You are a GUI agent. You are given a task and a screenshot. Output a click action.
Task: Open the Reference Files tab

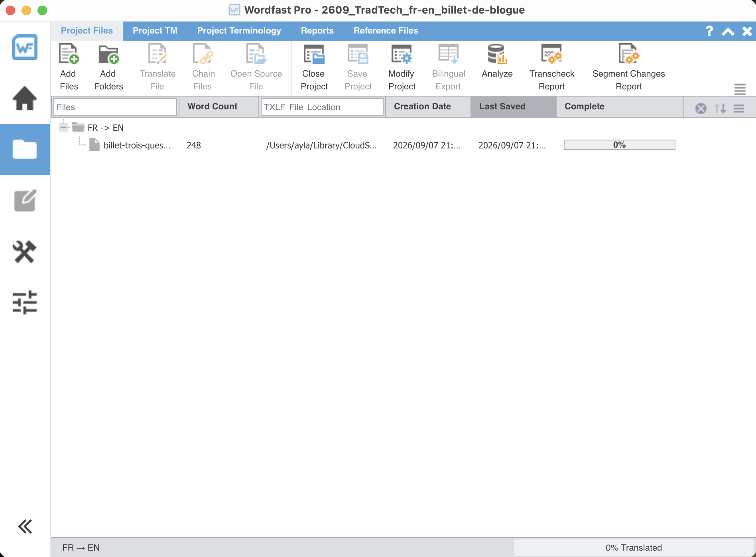[x=386, y=31]
